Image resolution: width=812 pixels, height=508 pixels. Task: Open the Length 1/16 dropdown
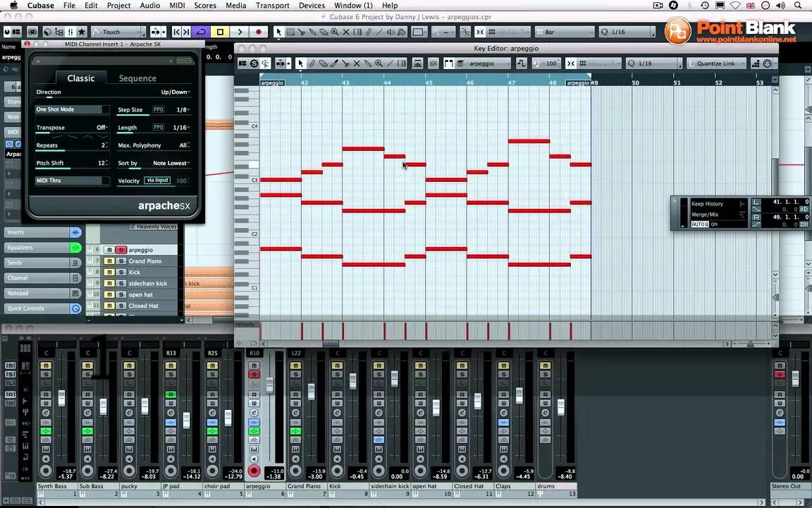pyautogui.click(x=181, y=128)
